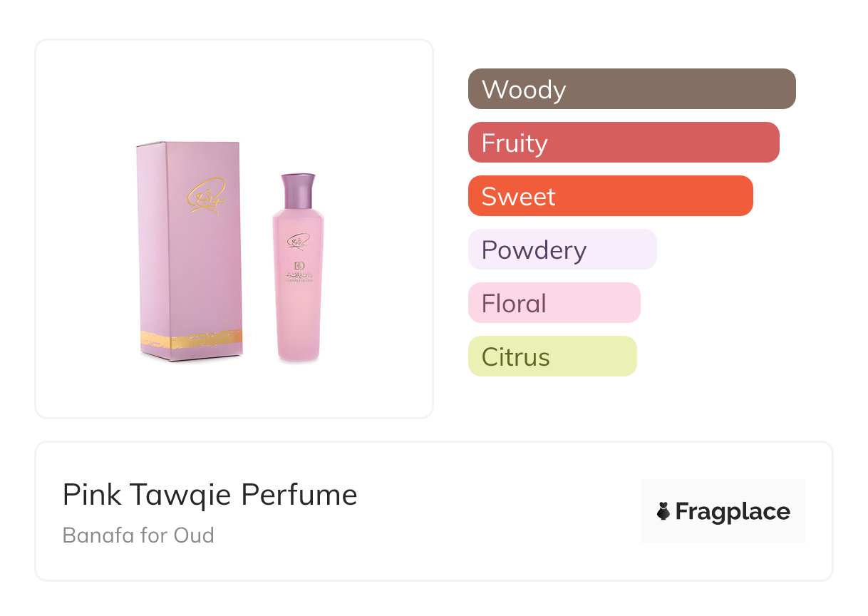Choose the Powdery accord bar
The height and width of the screenshot is (616, 868).
tap(562, 250)
